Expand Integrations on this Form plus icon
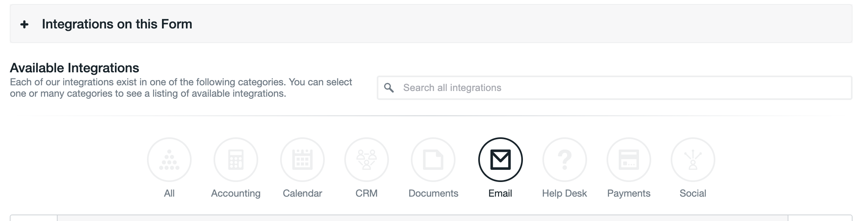 coord(24,24)
